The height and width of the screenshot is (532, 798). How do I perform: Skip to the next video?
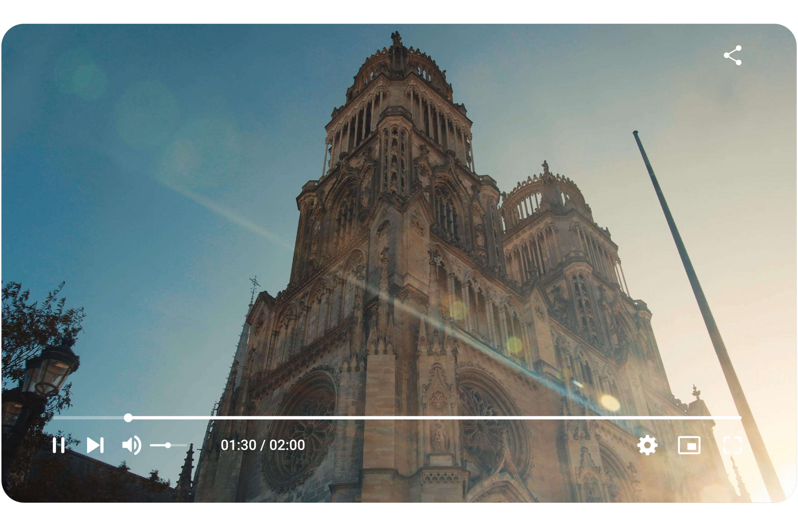tap(95, 445)
